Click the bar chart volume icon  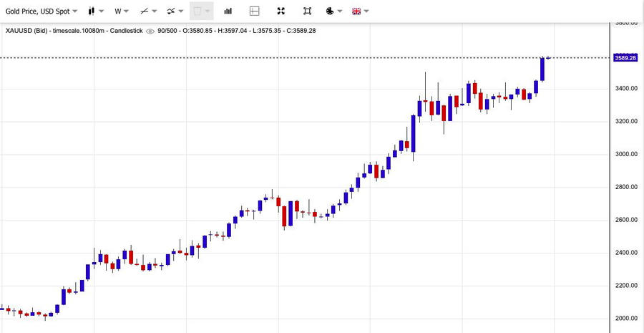(x=228, y=11)
